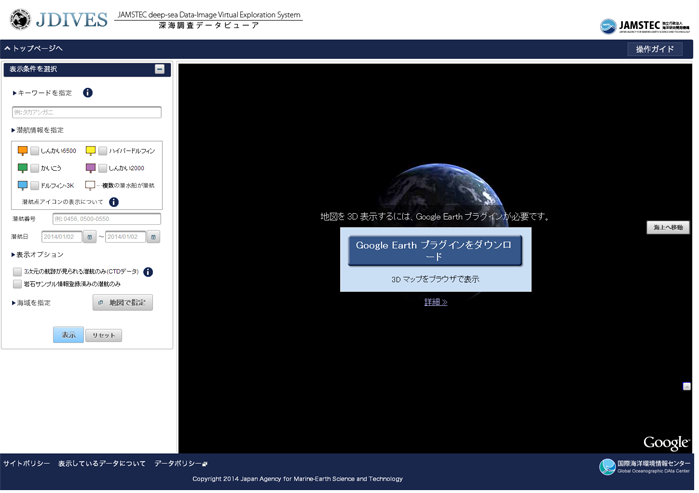Expand the 海域を指定 section
The height and width of the screenshot is (493, 699).
(x=31, y=303)
